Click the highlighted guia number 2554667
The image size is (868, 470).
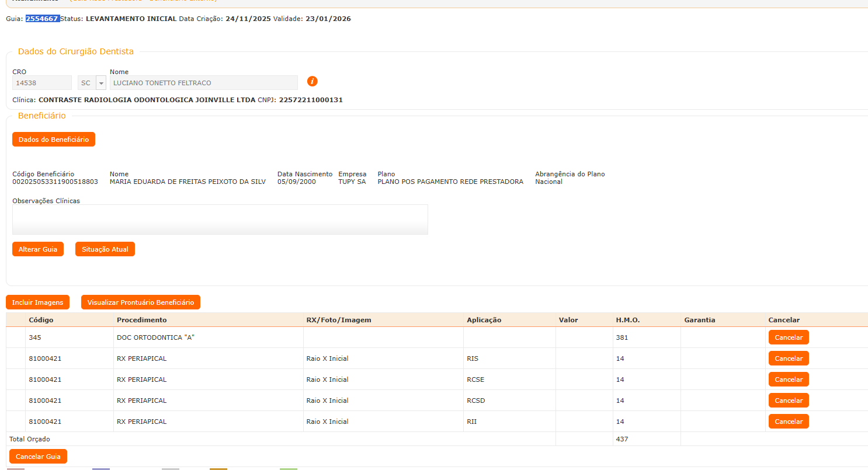coord(42,19)
